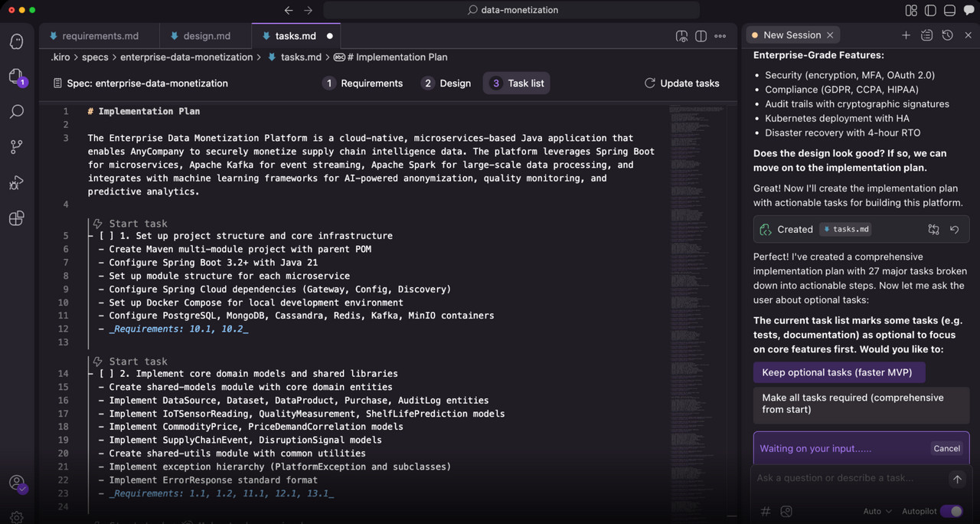This screenshot has width=980, height=524.
Task: Open the Run and Debug view
Action: point(17,183)
